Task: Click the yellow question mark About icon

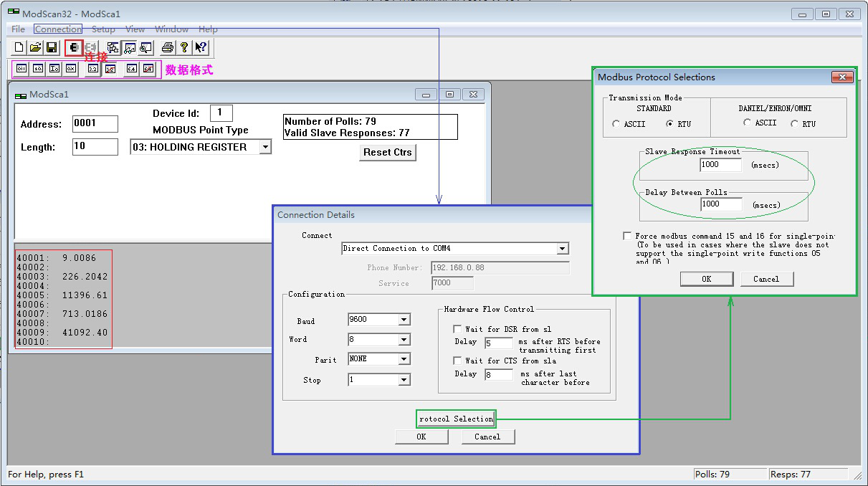Action: coord(184,48)
